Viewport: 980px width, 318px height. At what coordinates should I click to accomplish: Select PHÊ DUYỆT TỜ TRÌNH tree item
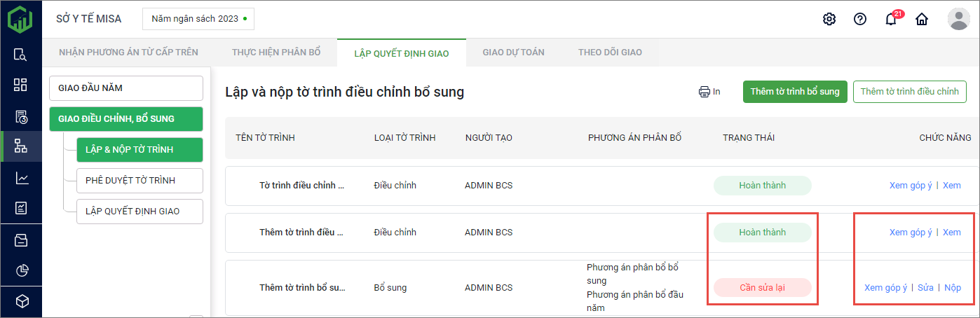click(139, 180)
